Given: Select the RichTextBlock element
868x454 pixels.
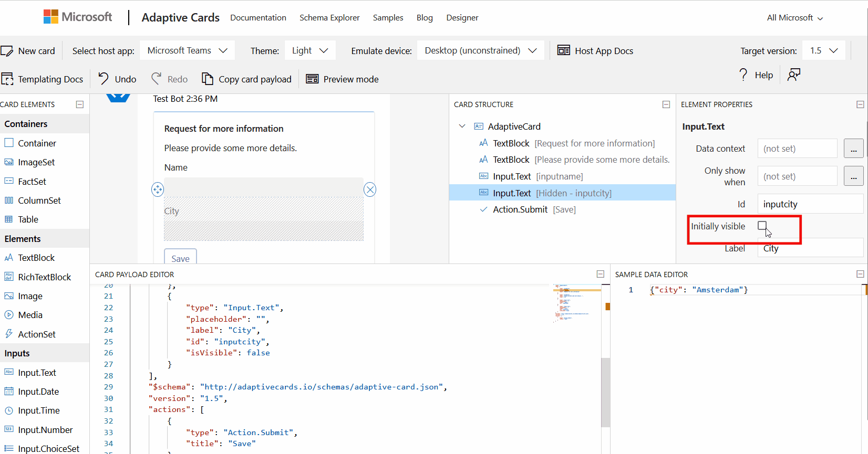Looking at the screenshot, I should coord(45,277).
